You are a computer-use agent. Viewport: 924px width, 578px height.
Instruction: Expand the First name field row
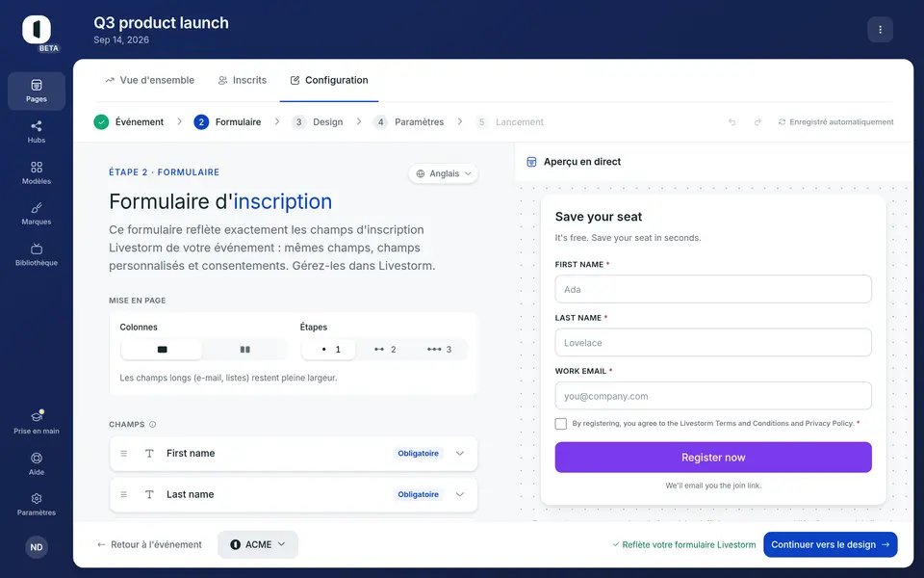point(460,454)
